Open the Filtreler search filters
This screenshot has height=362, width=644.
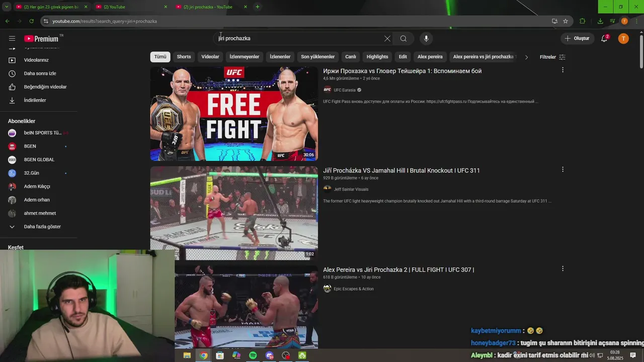552,57
